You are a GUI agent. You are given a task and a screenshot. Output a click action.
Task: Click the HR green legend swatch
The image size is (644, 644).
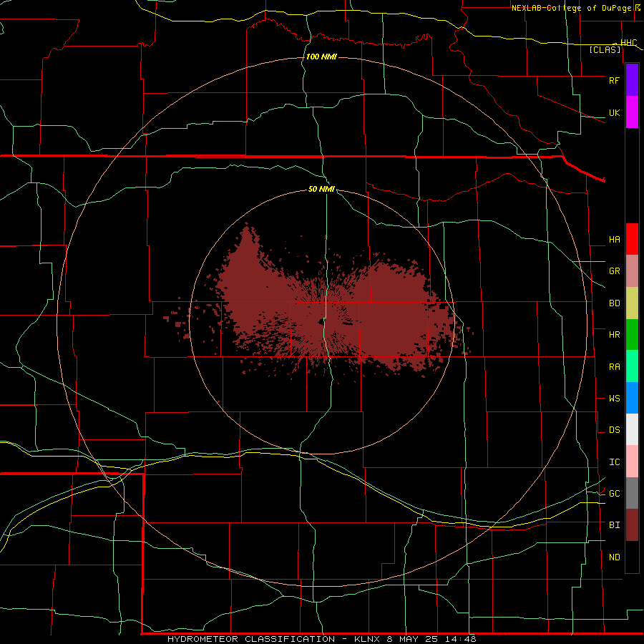pos(632,335)
